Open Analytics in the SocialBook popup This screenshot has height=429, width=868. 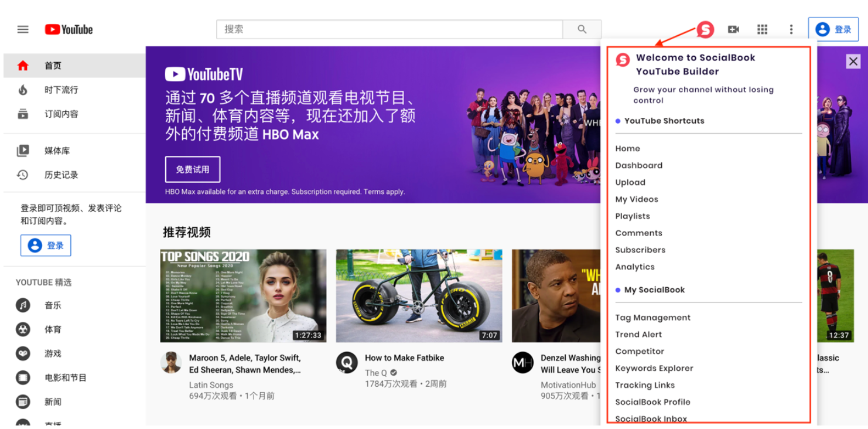tap(635, 267)
